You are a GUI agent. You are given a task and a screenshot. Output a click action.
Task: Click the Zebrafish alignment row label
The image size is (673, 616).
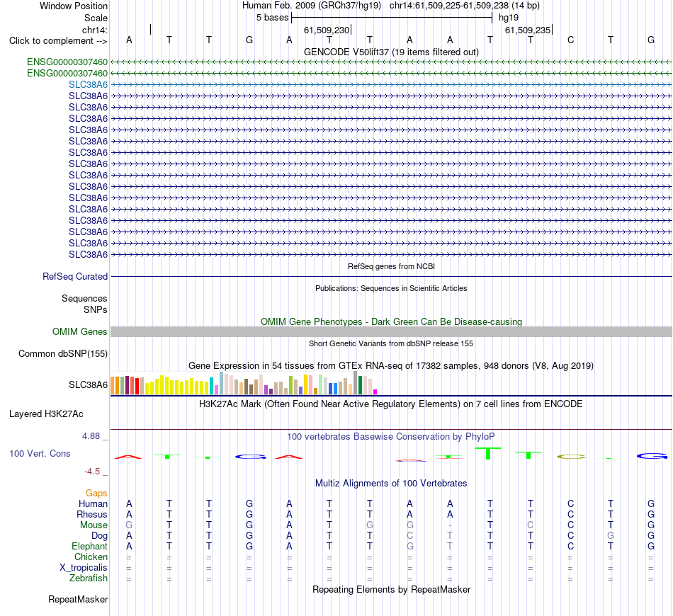pyautogui.click(x=89, y=578)
